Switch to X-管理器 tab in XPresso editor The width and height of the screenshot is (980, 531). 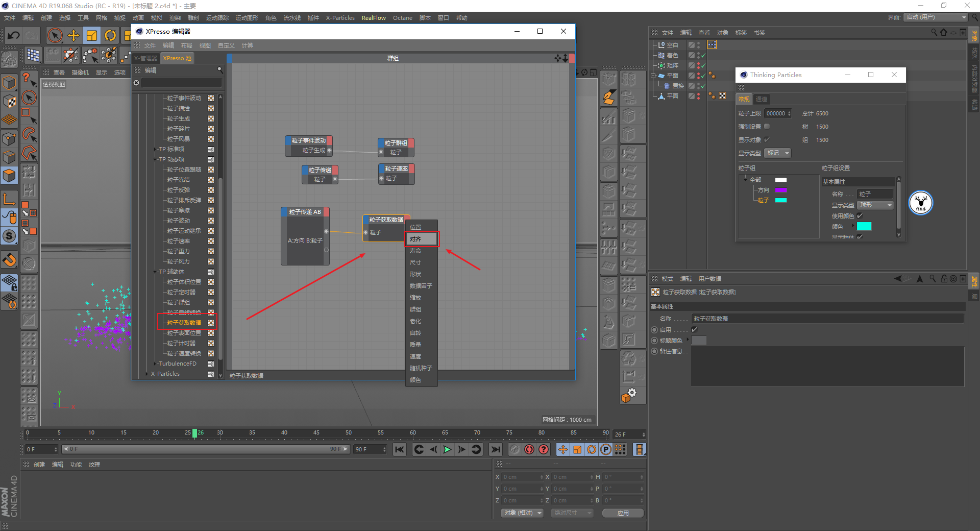pyautogui.click(x=145, y=58)
